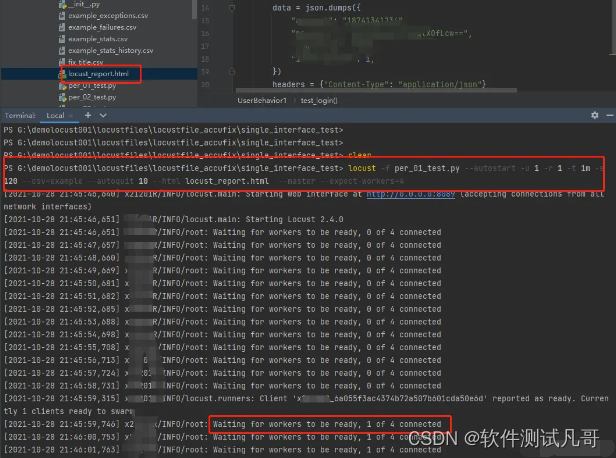Viewport: 616px width, 458px height.
Task: Open terminal settings gear
Action: click(595, 115)
